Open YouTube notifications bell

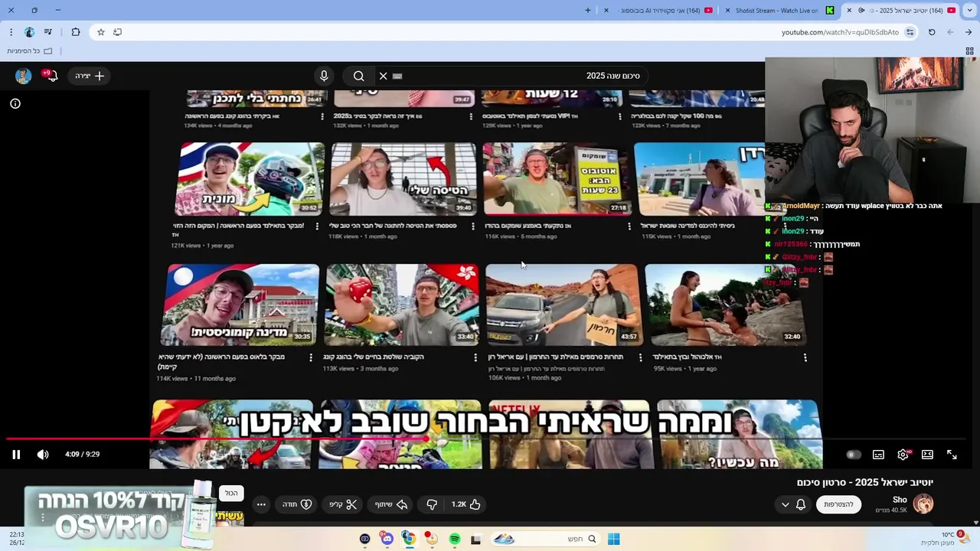(x=51, y=76)
